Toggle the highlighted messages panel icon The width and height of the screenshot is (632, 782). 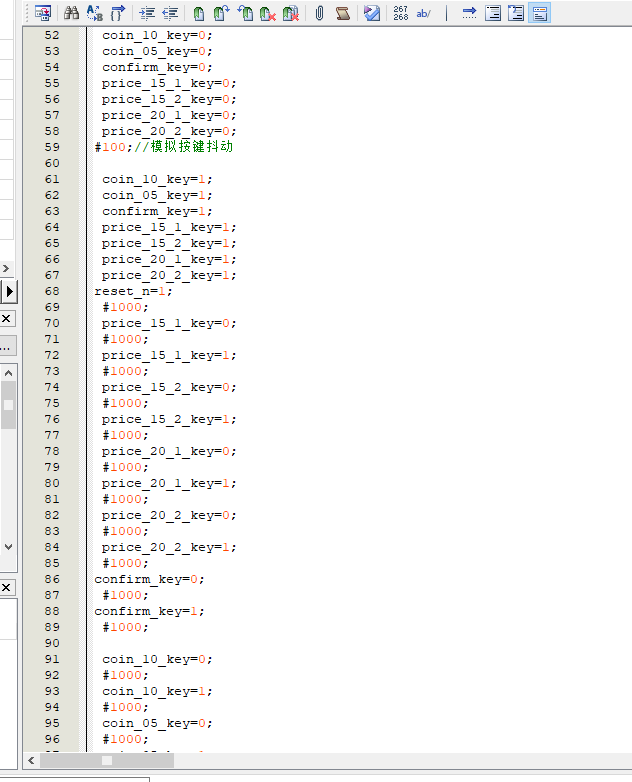click(x=539, y=13)
